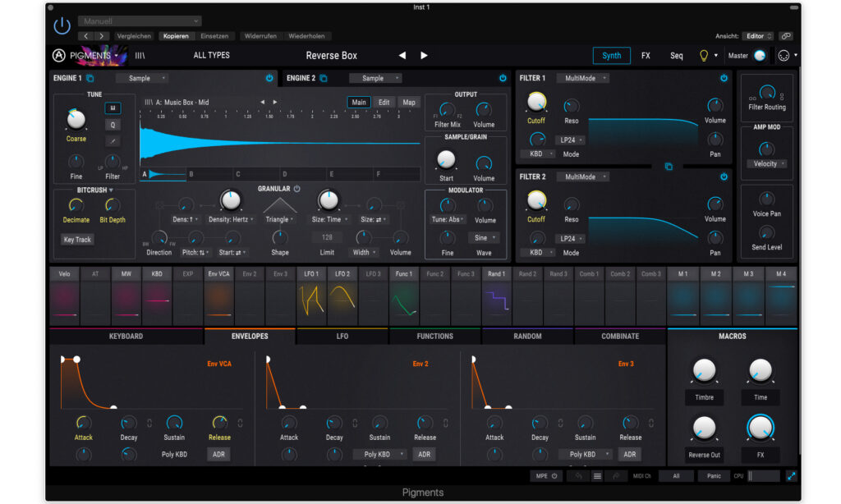
Task: Click the Panic button
Action: pos(714,475)
